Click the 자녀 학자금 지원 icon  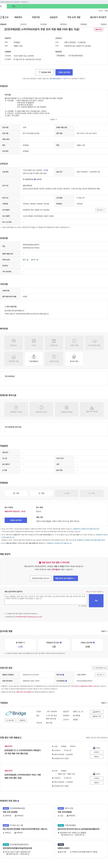coord(94,343)
